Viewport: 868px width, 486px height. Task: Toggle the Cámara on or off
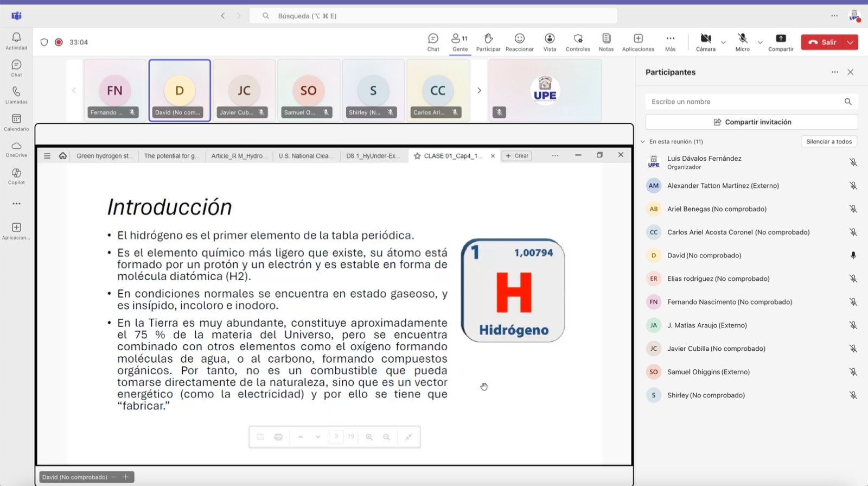[x=705, y=42]
